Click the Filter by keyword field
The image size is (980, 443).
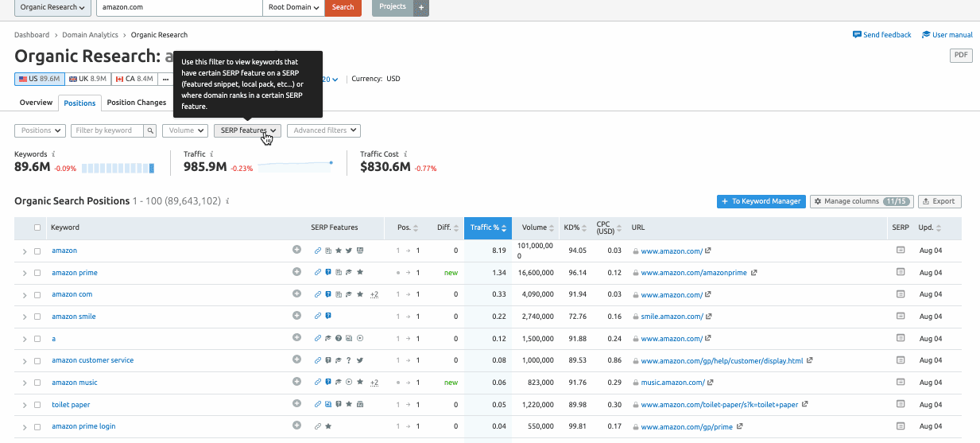[107, 130]
